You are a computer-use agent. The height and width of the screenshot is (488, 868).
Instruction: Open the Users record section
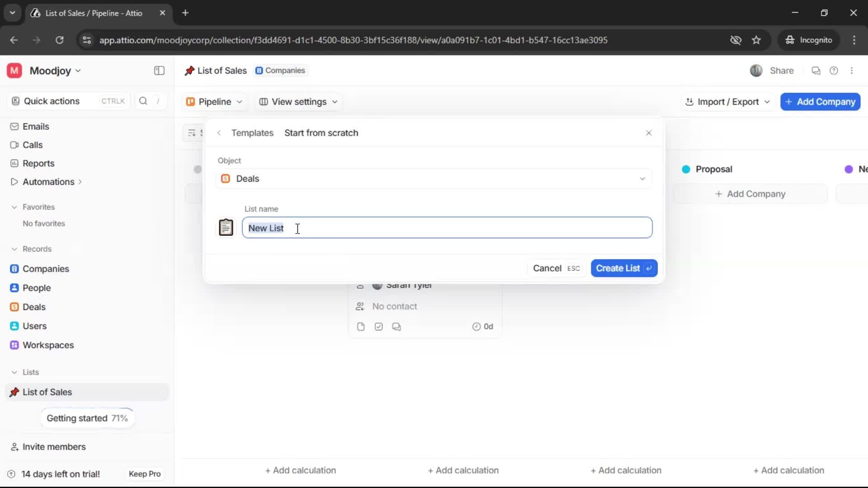pyautogui.click(x=34, y=326)
